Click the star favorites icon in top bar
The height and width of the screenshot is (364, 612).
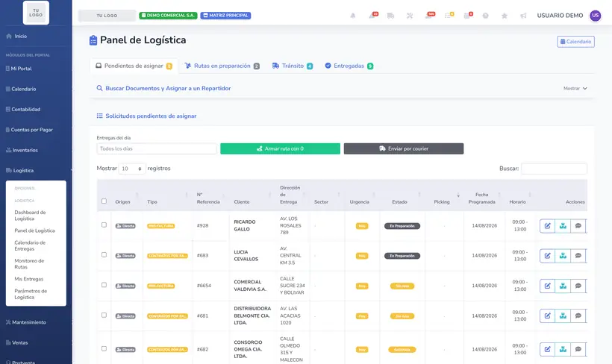[505, 16]
